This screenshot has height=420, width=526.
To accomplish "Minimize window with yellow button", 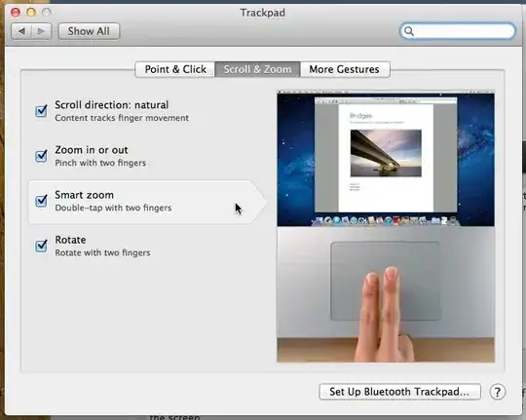I will (x=31, y=13).
